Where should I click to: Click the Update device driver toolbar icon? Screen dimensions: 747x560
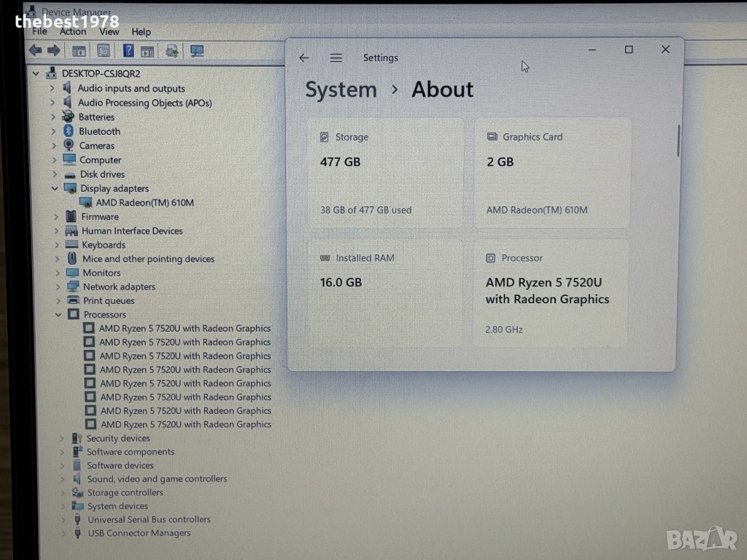(172, 50)
